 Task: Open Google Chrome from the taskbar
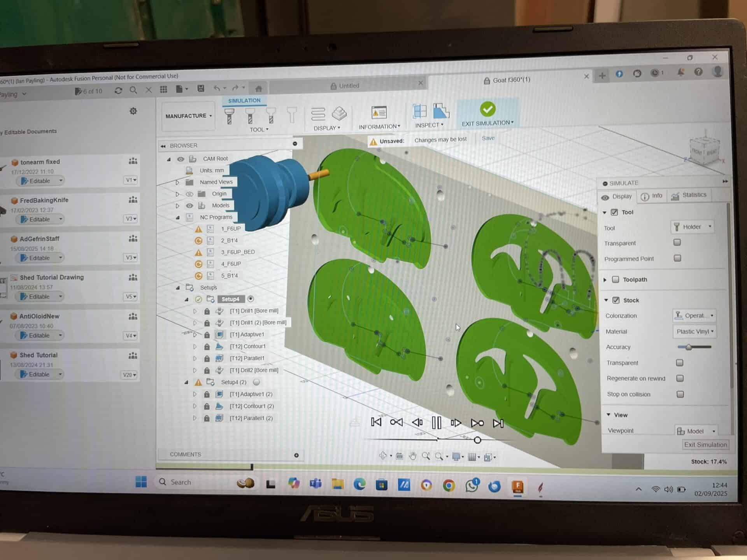pos(449,485)
